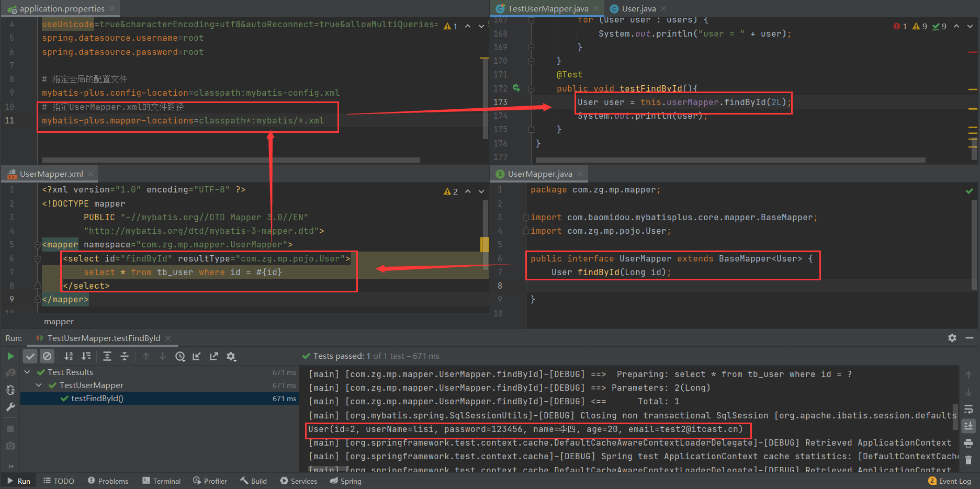Click inspection checkmark in UserMapper.java editor
Image resolution: width=980 pixels, height=489 pixels.
(970, 191)
